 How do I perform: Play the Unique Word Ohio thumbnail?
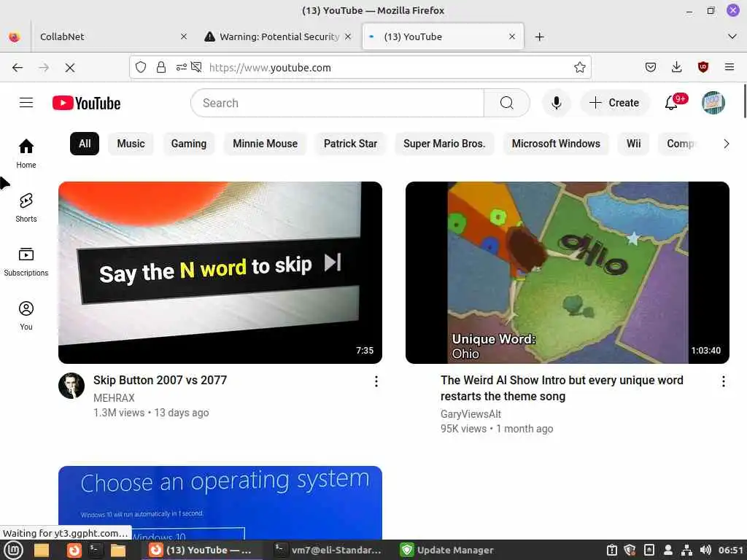tap(568, 273)
